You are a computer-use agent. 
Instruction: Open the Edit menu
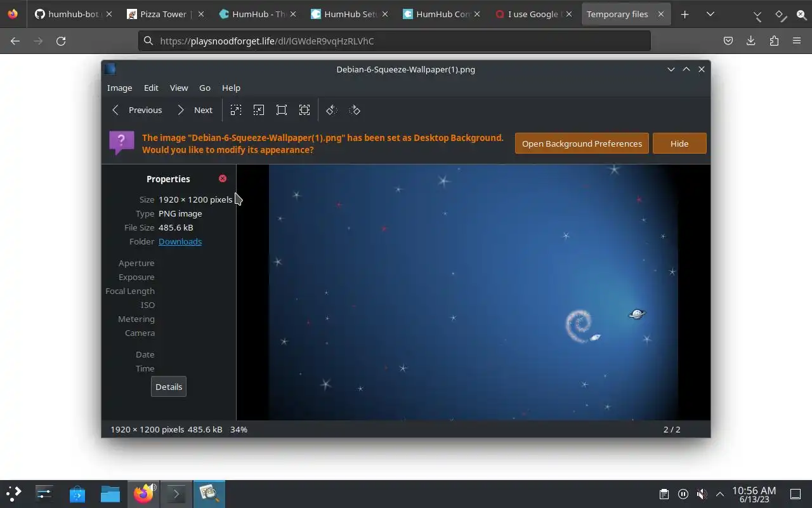tap(151, 88)
